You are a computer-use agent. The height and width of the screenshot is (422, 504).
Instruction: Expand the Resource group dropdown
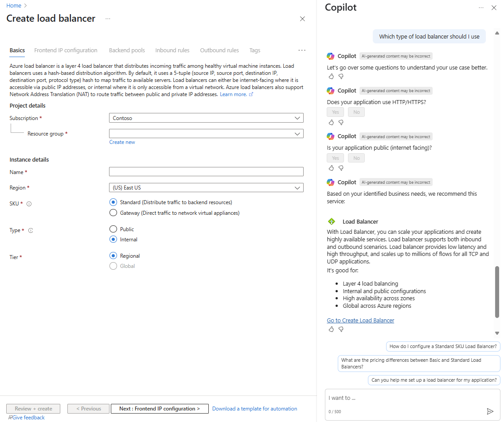coord(206,134)
